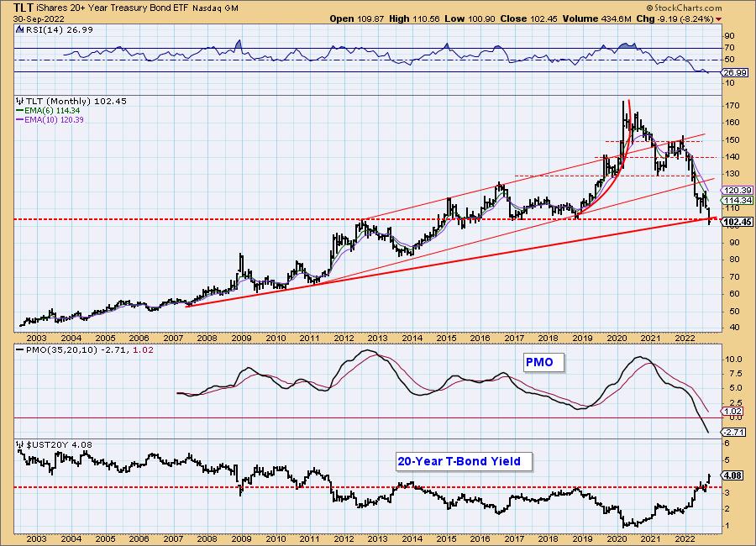Click the 2020 label on price chart axis
This screenshot has height=546, width=756.
pyautogui.click(x=616, y=339)
